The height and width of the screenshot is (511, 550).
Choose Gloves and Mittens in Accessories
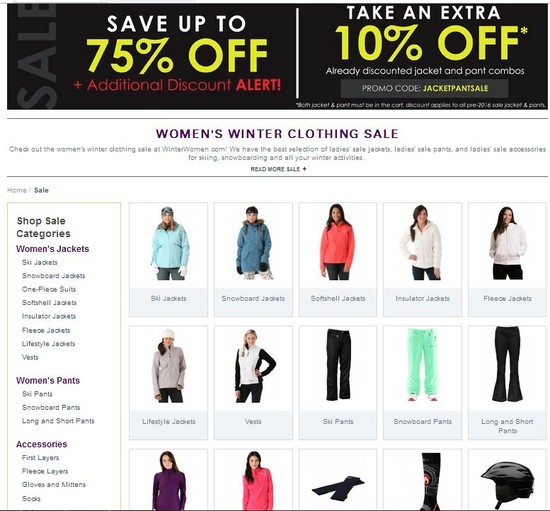click(x=54, y=484)
